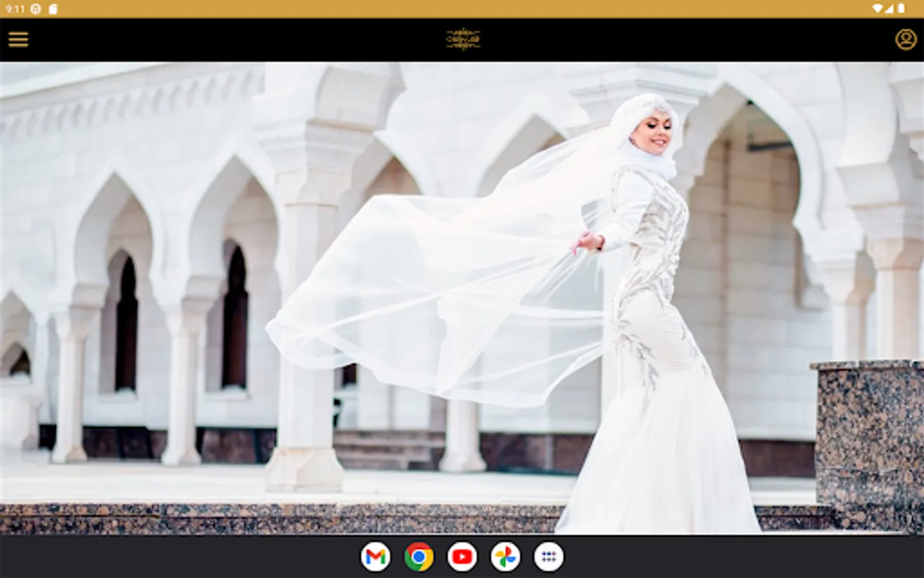This screenshot has height=578, width=924.
Task: Launch Gmail from the dock
Action: click(375, 557)
